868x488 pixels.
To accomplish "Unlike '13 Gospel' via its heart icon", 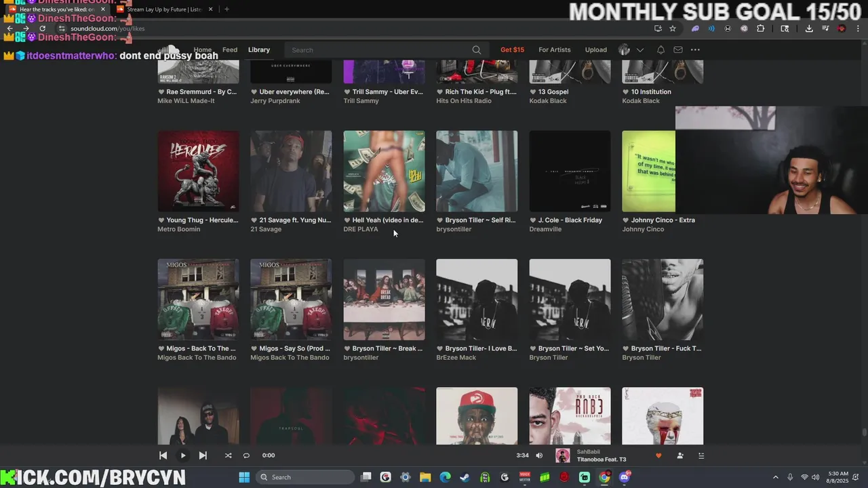I will click(x=533, y=91).
